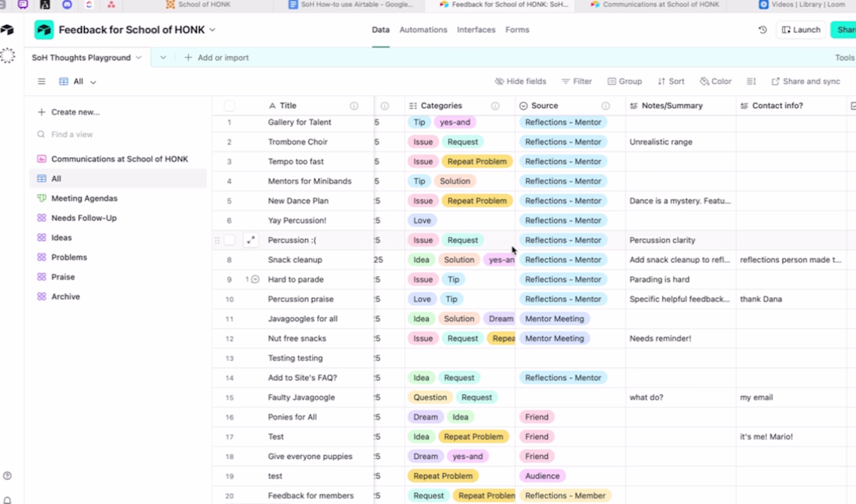The image size is (856, 504).
Task: Open the Videos Library Loom browser tab
Action: [802, 5]
